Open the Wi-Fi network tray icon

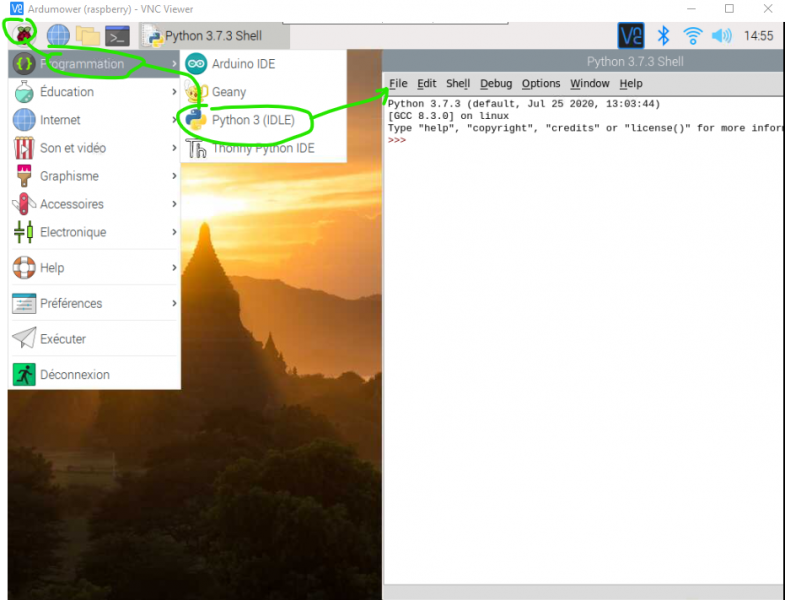pos(693,36)
